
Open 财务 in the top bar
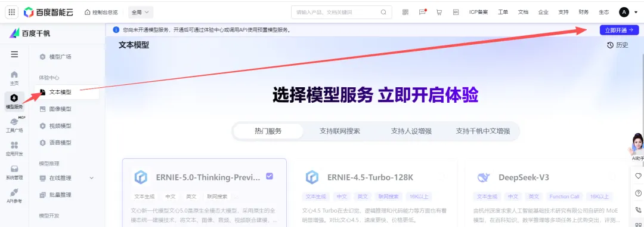tap(583, 13)
